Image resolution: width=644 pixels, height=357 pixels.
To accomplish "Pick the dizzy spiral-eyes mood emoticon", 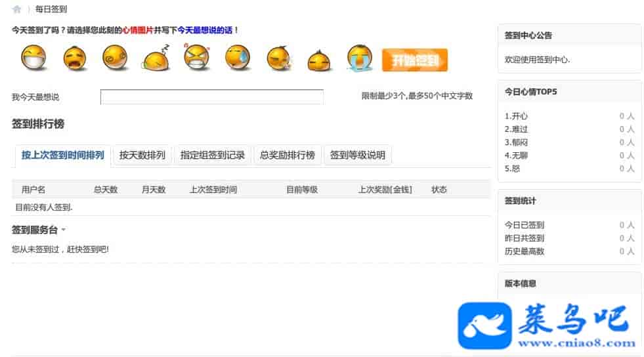I will pos(115,58).
